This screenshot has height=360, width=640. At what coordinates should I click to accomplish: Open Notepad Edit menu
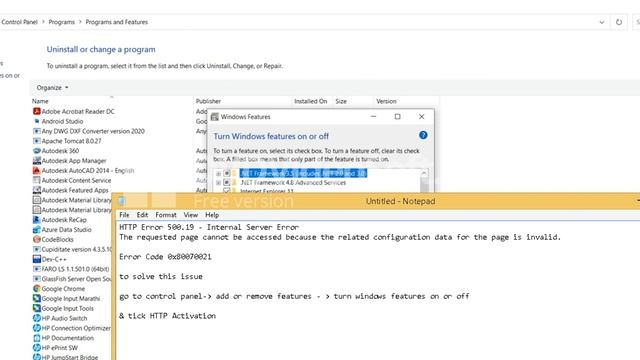click(x=142, y=215)
